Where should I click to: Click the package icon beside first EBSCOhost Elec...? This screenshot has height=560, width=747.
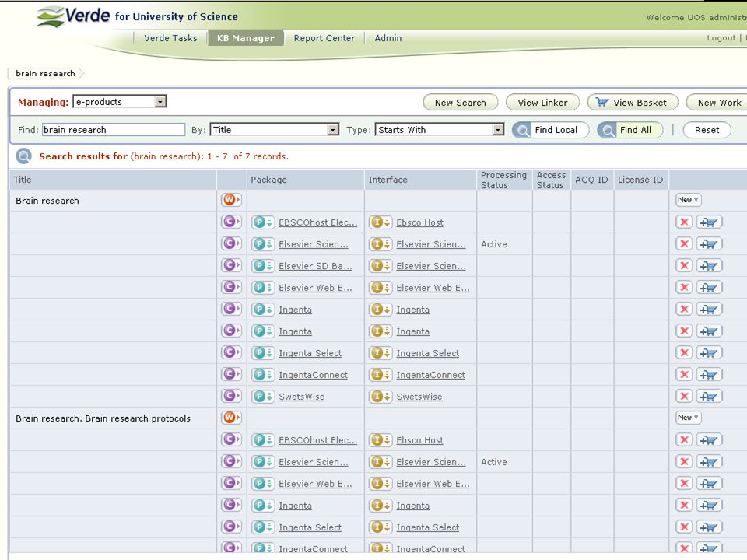263,222
